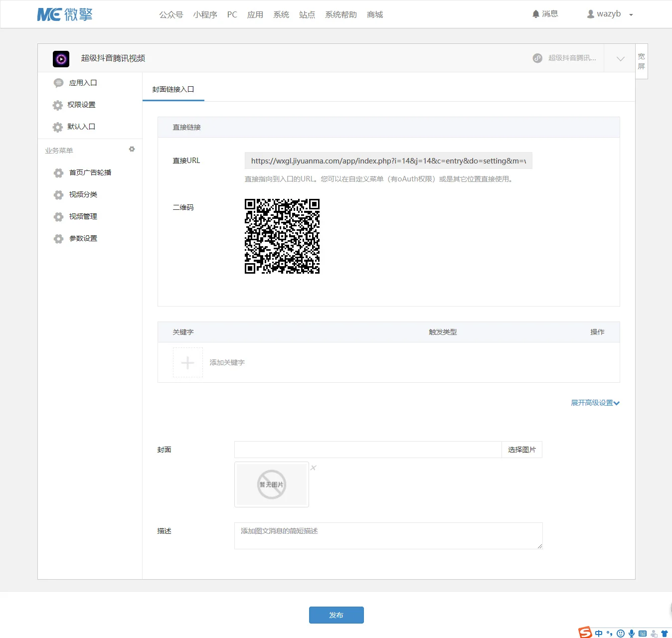The width and height of the screenshot is (672, 638).
Task: Open the 小程序 menu
Action: coord(205,14)
